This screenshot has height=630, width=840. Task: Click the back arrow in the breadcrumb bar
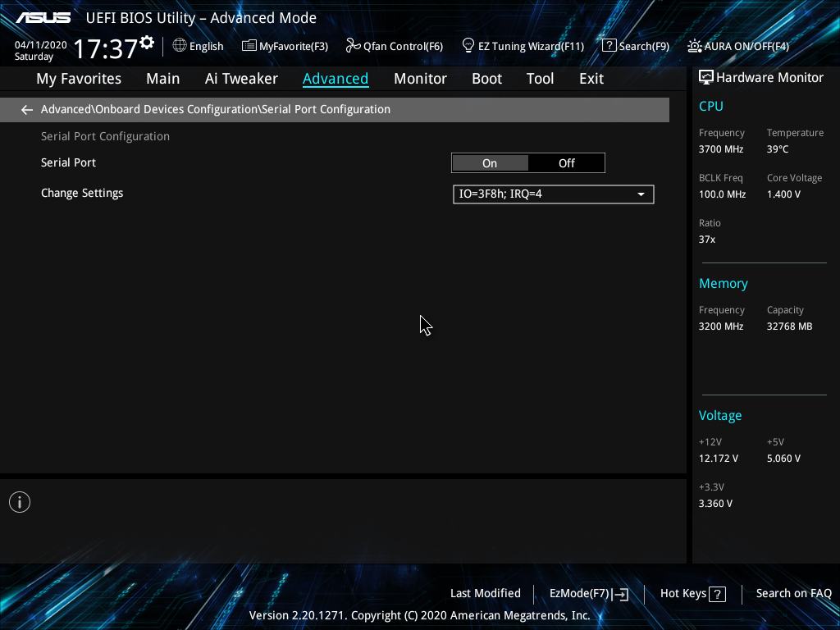tap(27, 110)
